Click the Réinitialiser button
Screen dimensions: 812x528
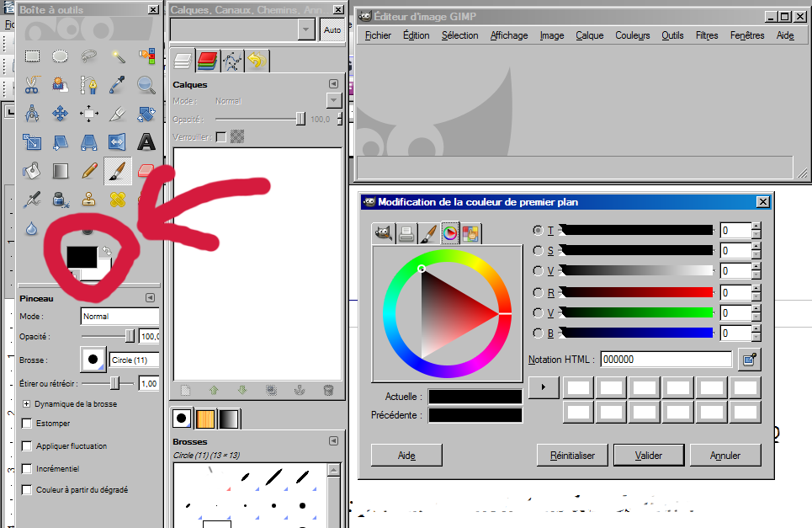coord(572,456)
